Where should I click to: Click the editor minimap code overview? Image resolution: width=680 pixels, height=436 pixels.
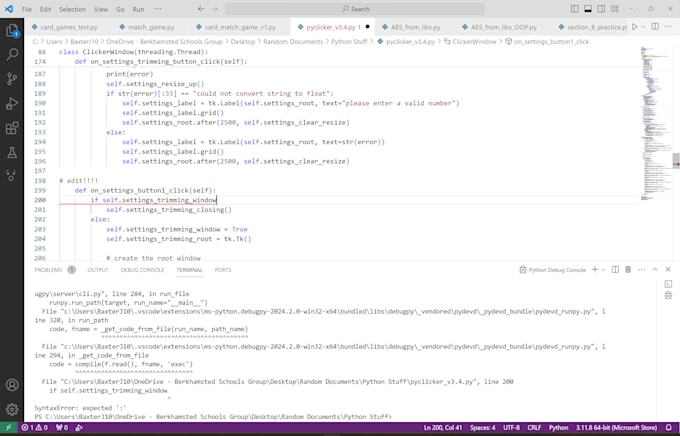[x=655, y=120]
